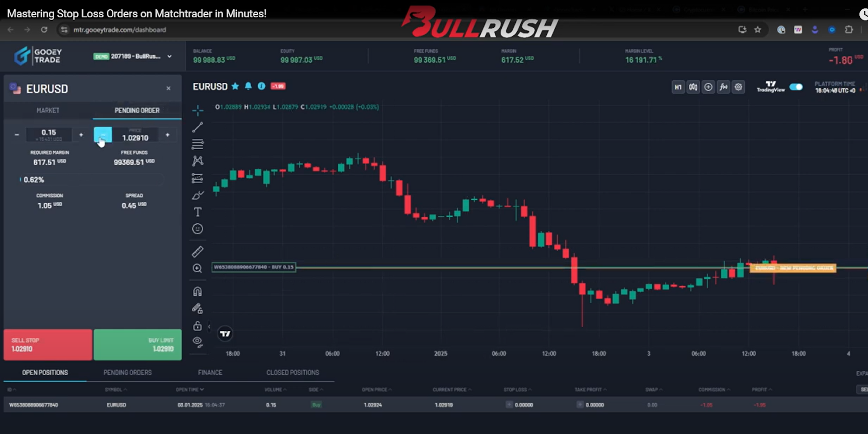Hide all drawings with eye icon

click(x=197, y=342)
